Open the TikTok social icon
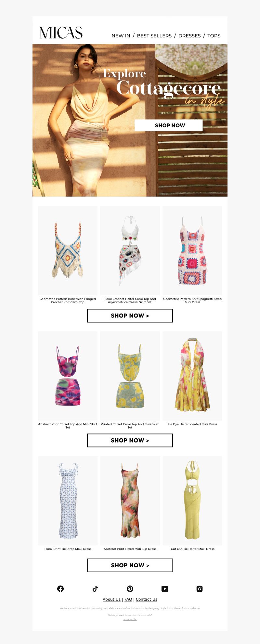 point(95,588)
